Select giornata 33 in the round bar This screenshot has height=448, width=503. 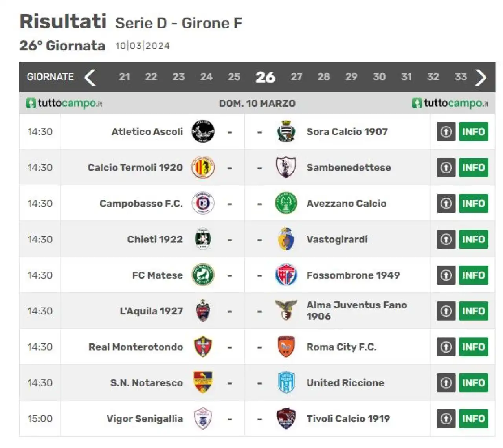tap(461, 77)
